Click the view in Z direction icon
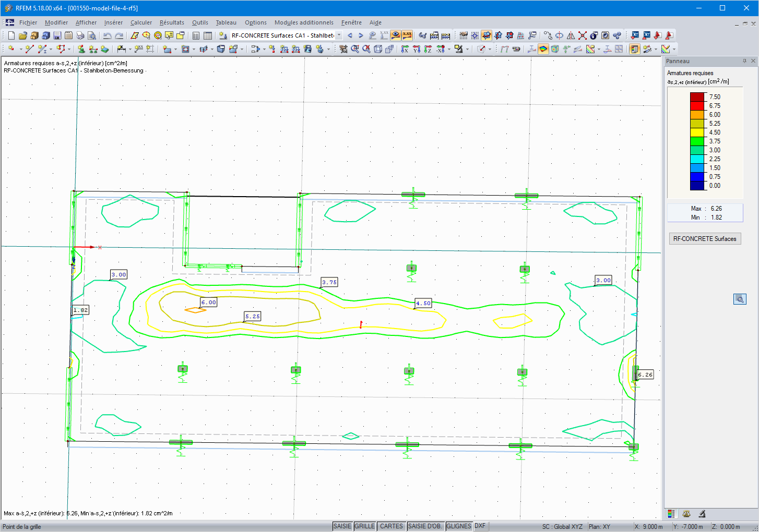The height and width of the screenshot is (532, 759). [x=428, y=49]
